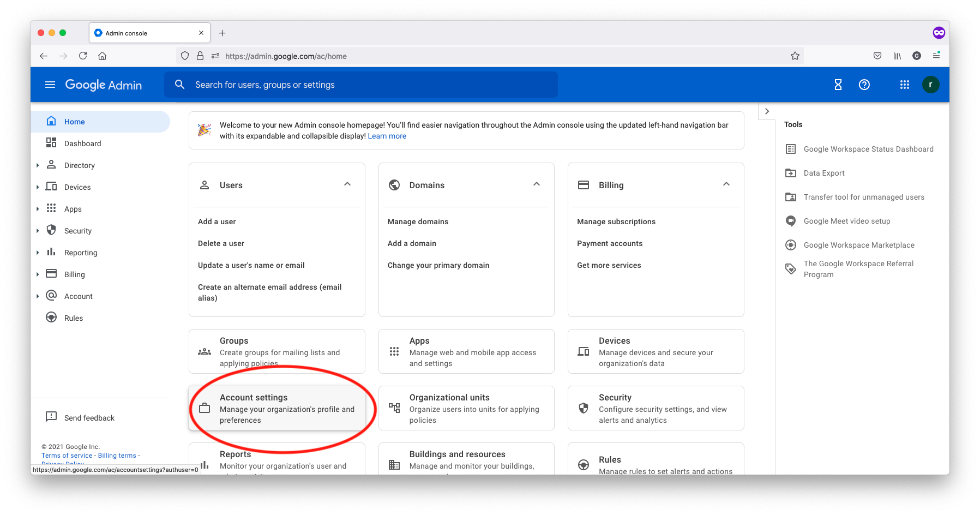Click the Transfer tool folder icon
The height and width of the screenshot is (515, 980).
pyautogui.click(x=791, y=197)
